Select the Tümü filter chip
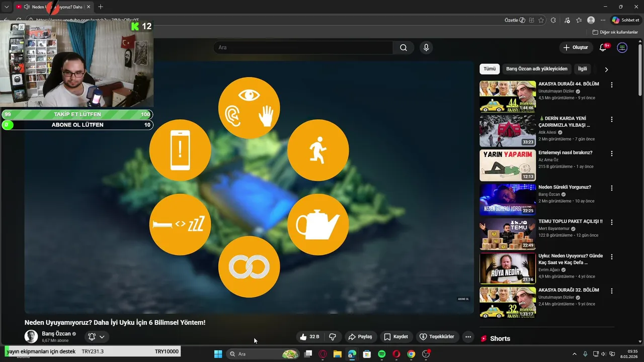 click(x=490, y=69)
